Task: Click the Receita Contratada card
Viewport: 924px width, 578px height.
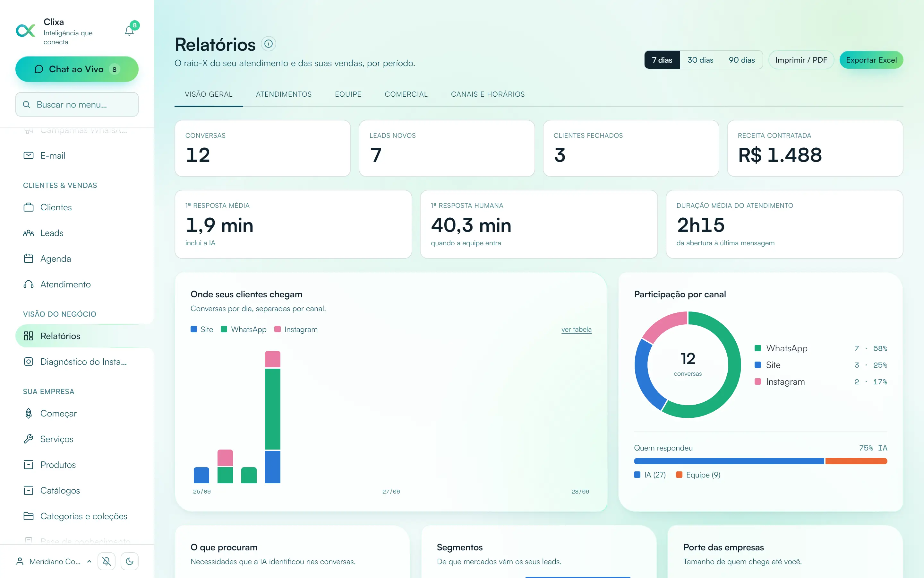Action: point(815,148)
